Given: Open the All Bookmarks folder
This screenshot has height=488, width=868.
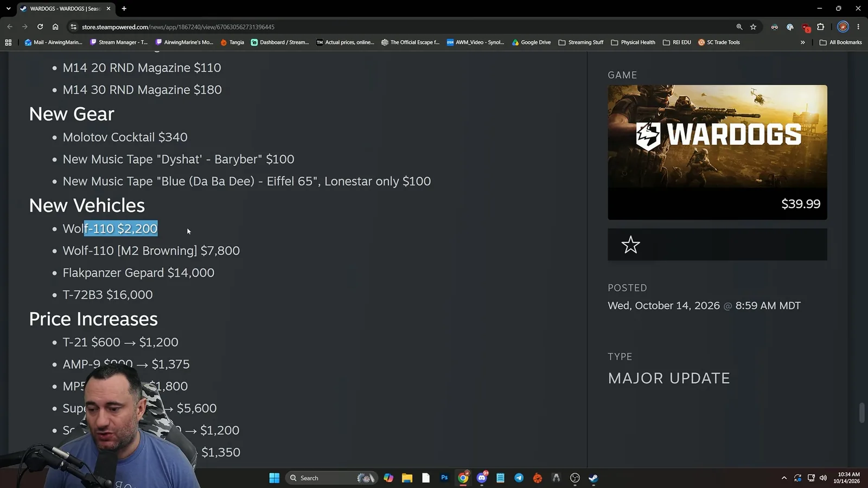Looking at the screenshot, I should 840,42.
